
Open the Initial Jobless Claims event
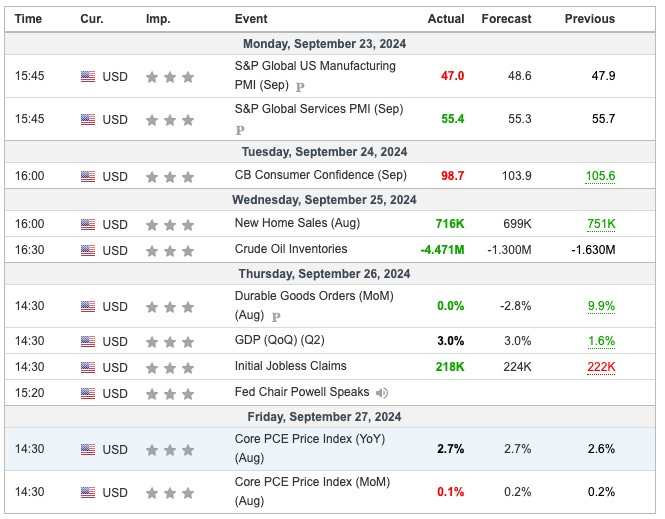point(291,366)
